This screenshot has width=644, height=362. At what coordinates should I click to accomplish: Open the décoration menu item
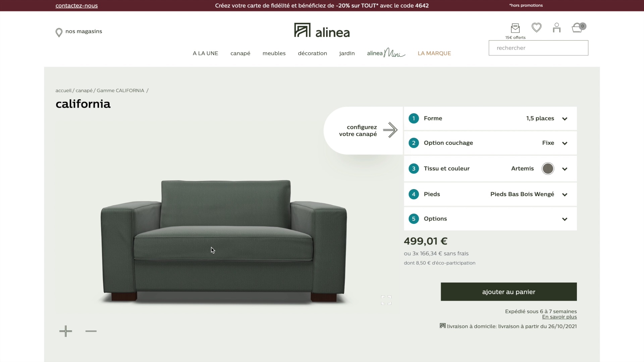[312, 53]
